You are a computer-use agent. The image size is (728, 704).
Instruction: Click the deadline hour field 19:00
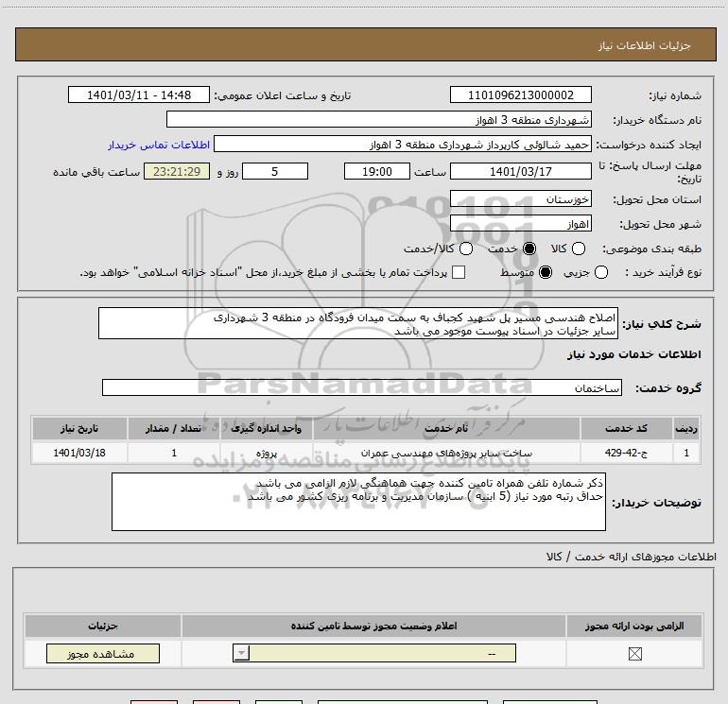377,171
